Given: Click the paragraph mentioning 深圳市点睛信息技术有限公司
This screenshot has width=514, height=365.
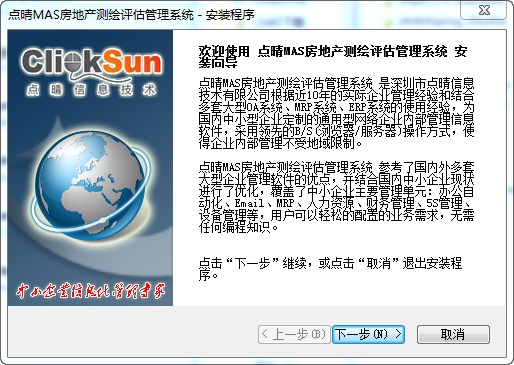Looking at the screenshot, I should point(336,113).
